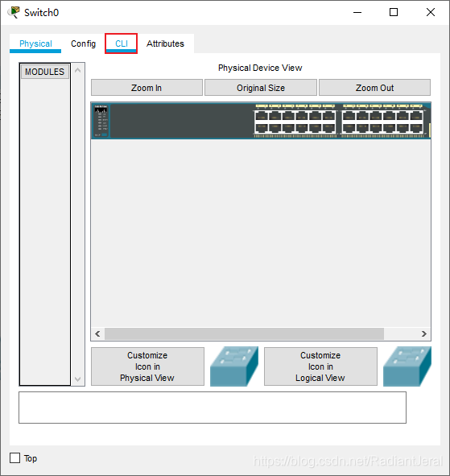
Task: Select the Physical tab
Action: click(x=35, y=43)
